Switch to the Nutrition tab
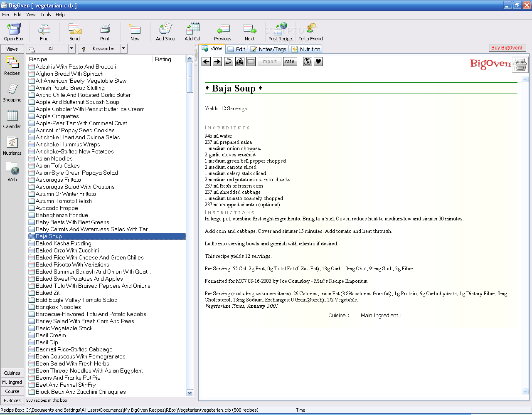 306,49
